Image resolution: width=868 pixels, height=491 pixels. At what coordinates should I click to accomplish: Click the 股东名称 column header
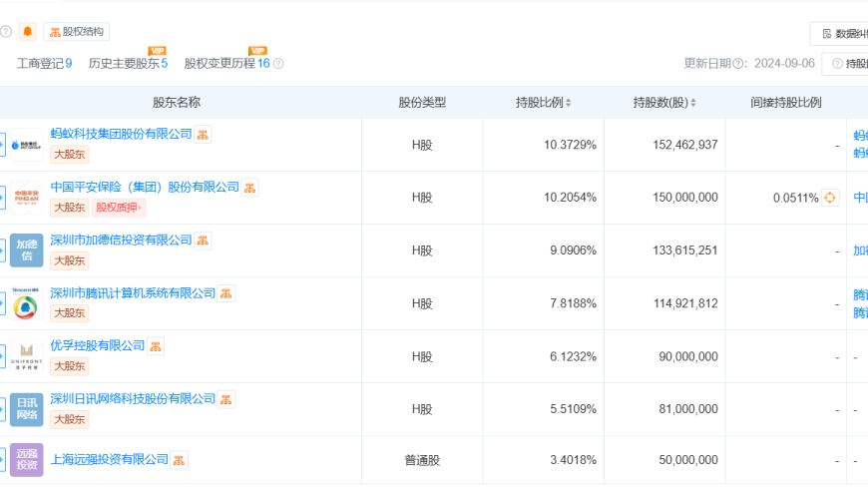pyautogui.click(x=177, y=103)
